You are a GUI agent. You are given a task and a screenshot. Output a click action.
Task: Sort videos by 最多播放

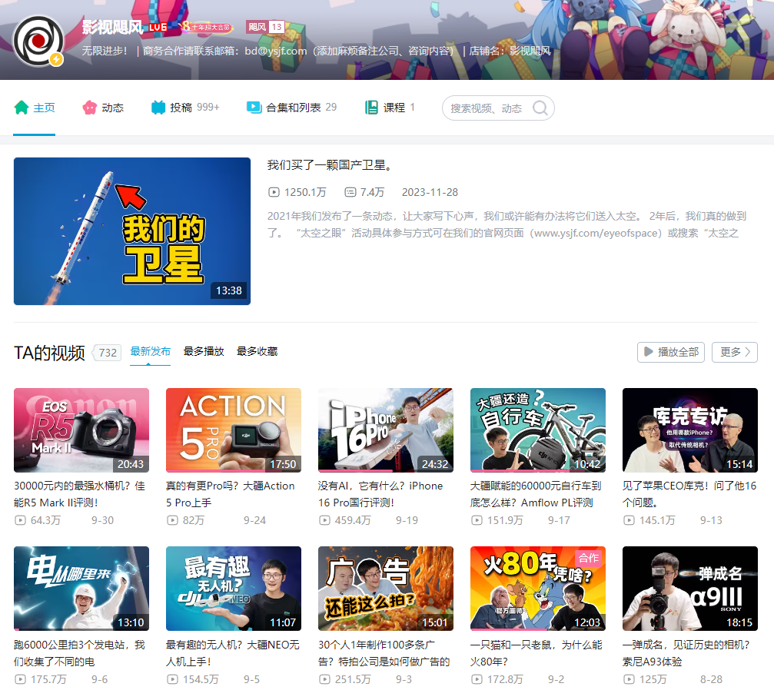click(x=204, y=352)
